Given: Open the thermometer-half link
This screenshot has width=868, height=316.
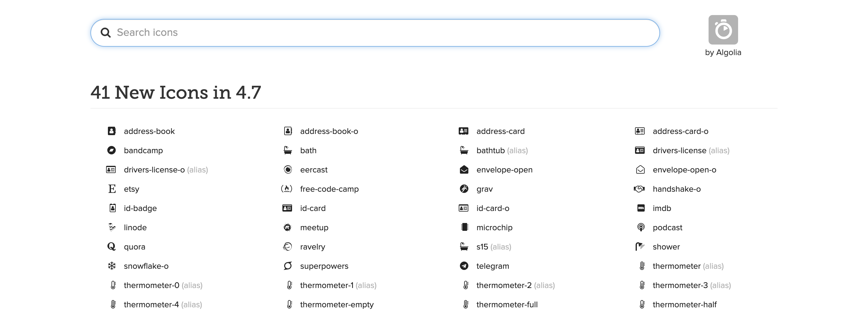Looking at the screenshot, I should coord(684,305).
